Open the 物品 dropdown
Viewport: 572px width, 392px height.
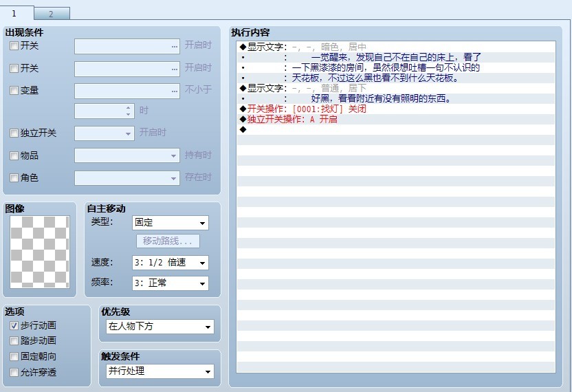(x=127, y=155)
